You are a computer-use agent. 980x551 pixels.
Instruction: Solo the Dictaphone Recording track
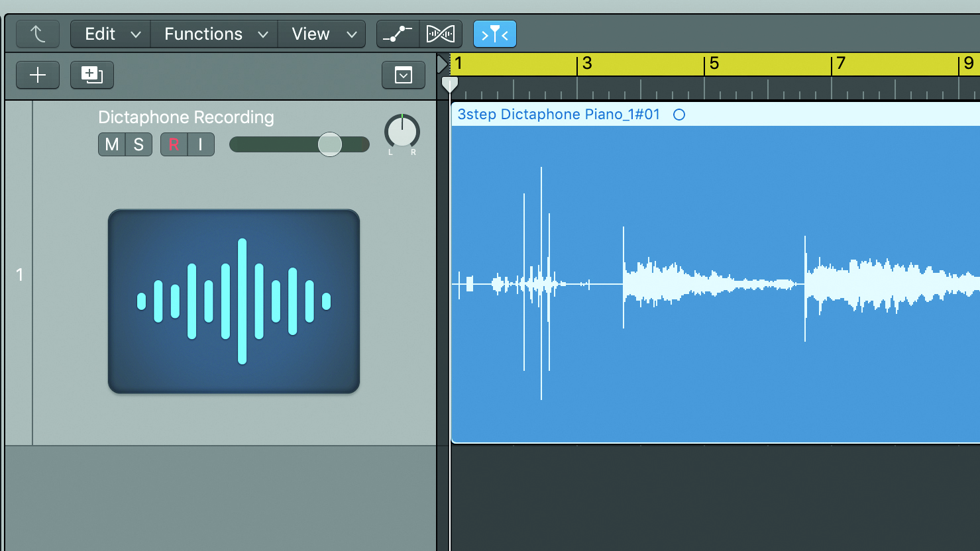tap(138, 144)
